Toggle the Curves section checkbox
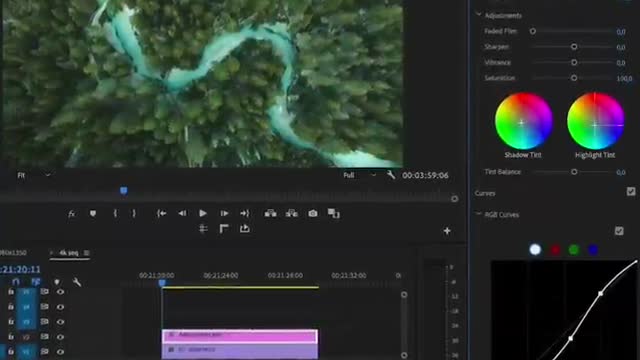Image resolution: width=640 pixels, height=360 pixels. (631, 191)
